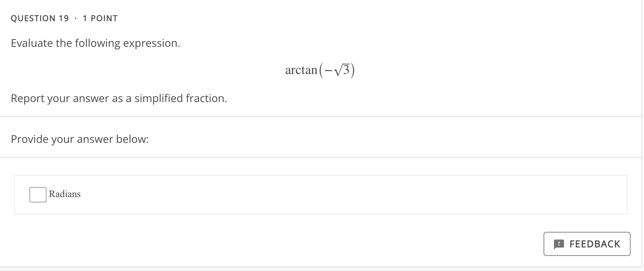Image resolution: width=644 pixels, height=271 pixels.
Task: Click the Provide your answer below prompt
Action: pos(80,139)
